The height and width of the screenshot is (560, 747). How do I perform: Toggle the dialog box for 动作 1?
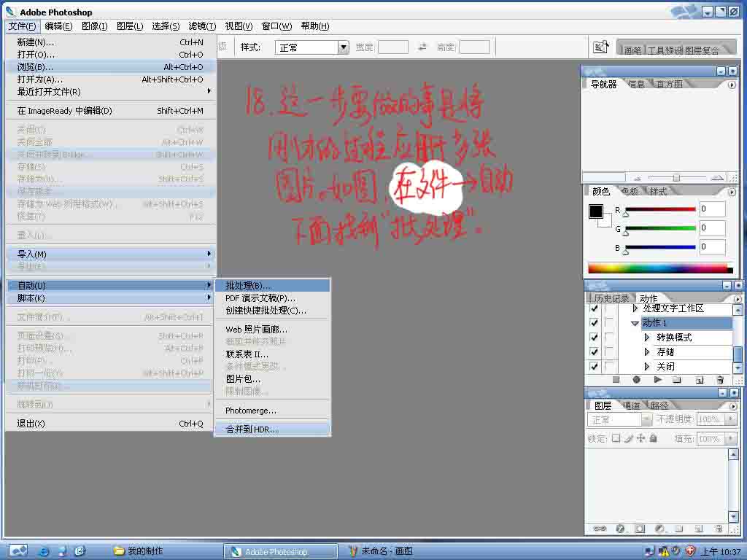[608, 323]
